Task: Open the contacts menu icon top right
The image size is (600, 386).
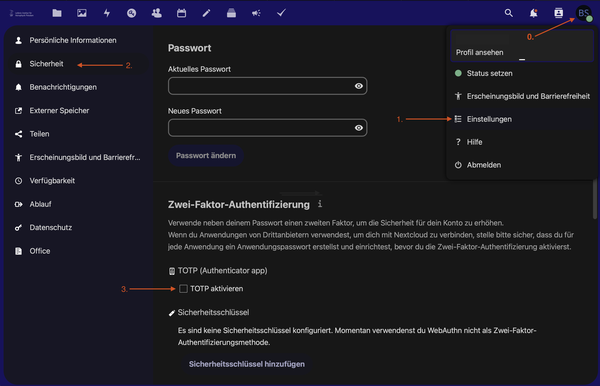Action: (559, 13)
